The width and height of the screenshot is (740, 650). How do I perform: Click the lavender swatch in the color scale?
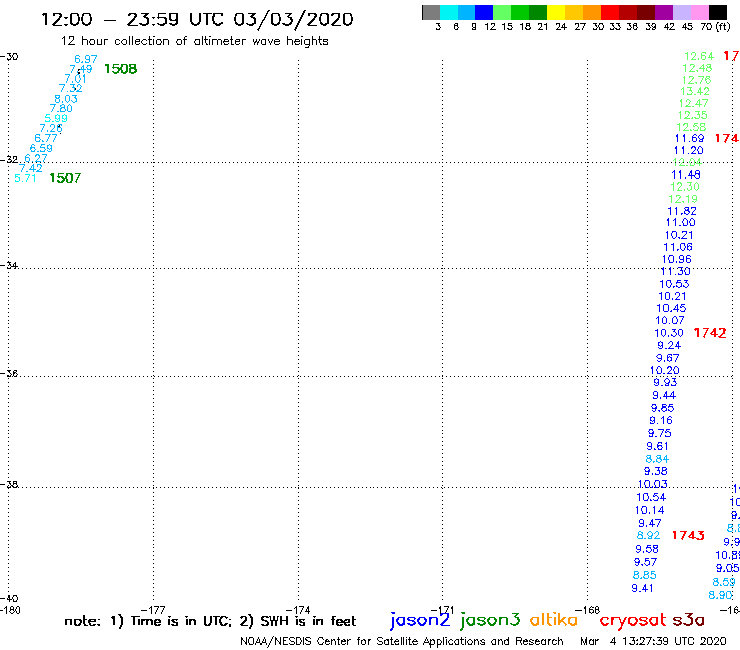point(681,12)
